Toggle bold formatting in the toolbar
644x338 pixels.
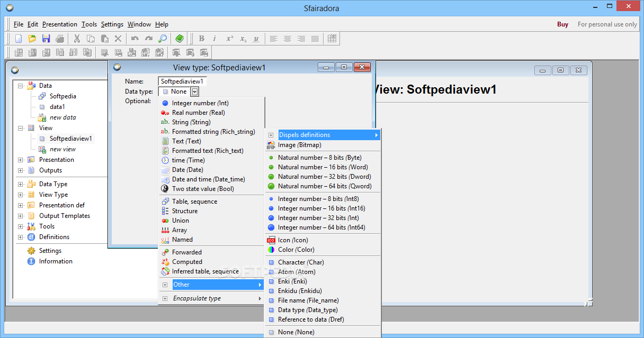point(202,39)
